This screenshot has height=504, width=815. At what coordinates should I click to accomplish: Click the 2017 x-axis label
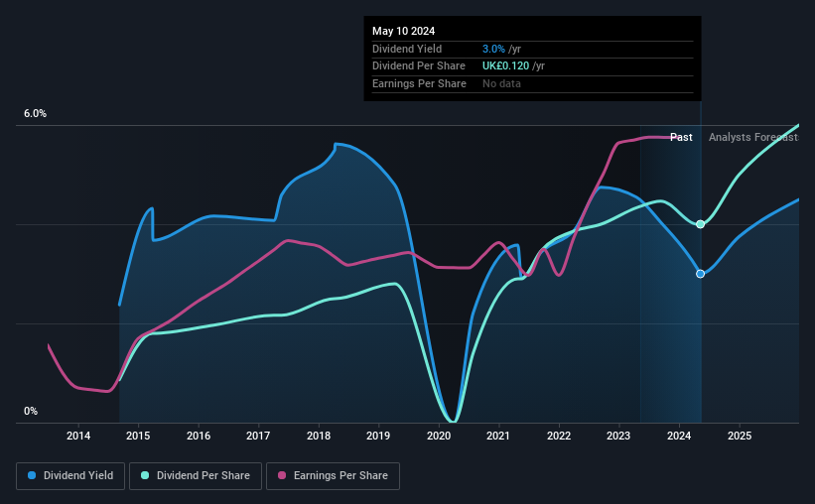[258, 436]
